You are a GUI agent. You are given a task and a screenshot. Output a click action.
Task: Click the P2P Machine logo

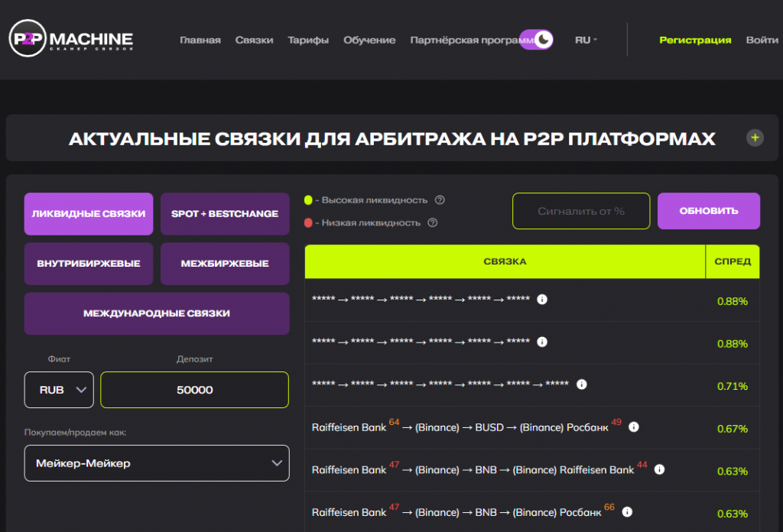coord(71,38)
